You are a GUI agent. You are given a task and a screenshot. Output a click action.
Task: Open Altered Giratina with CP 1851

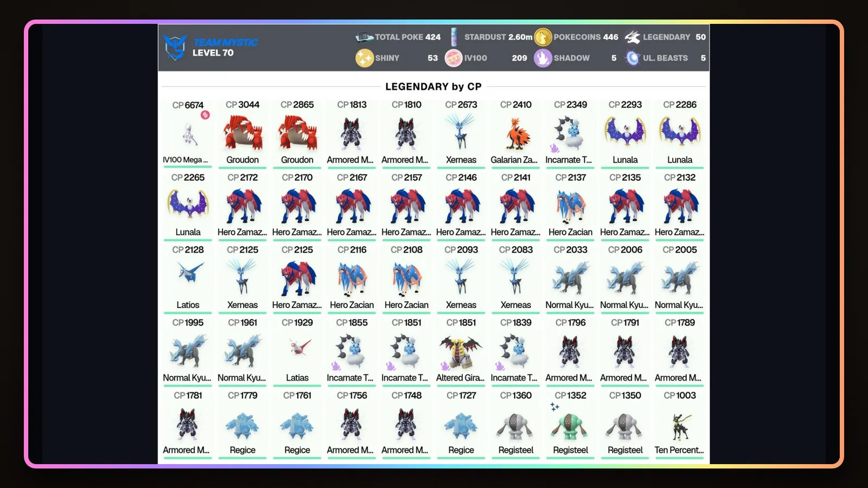[x=461, y=351]
